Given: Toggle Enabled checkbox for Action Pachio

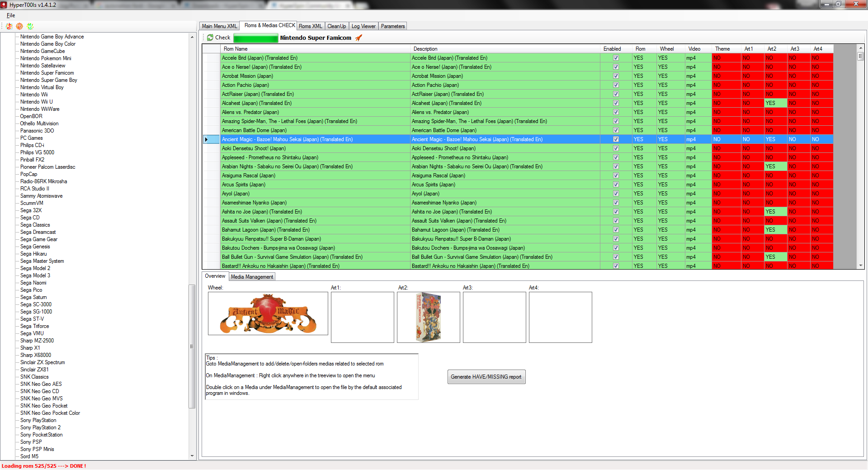Looking at the screenshot, I should 616,85.
